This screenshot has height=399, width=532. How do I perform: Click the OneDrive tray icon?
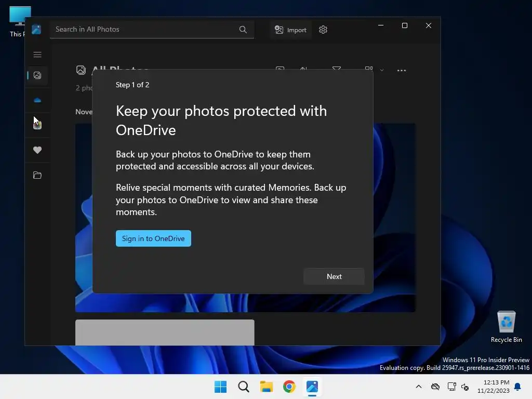(435, 387)
